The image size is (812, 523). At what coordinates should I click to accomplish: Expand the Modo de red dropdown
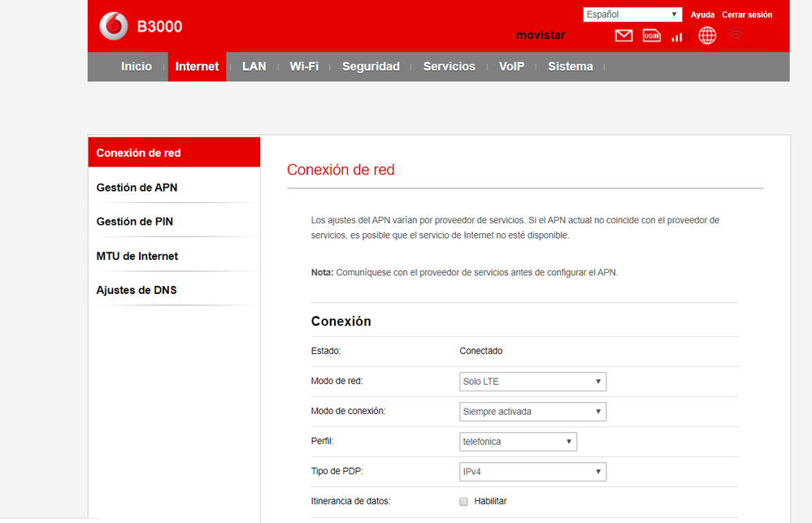click(x=532, y=382)
